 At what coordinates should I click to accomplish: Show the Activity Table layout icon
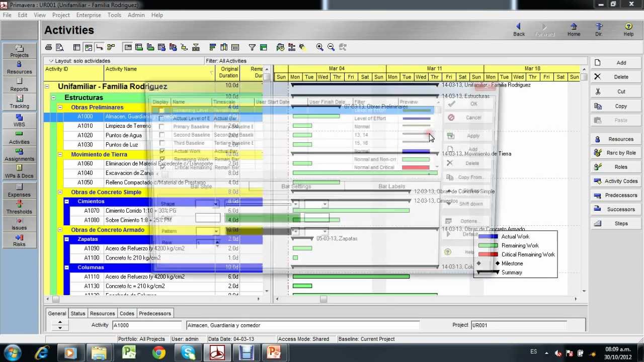pyautogui.click(x=77, y=47)
